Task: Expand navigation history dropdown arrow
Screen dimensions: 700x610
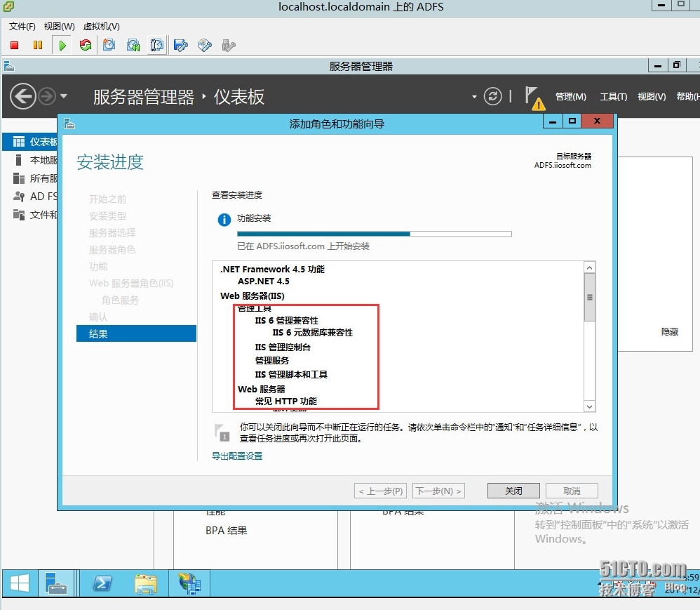Action: tap(63, 96)
